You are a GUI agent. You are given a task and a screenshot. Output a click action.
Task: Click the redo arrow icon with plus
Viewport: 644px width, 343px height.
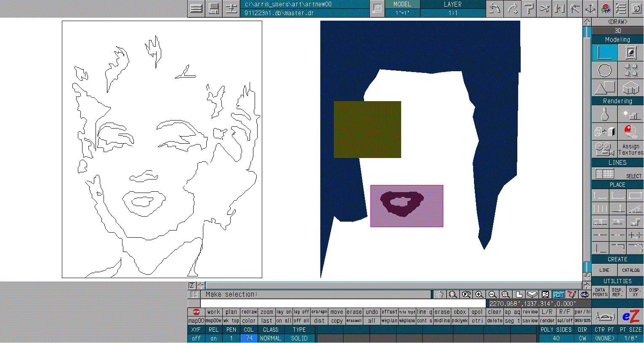512,8
